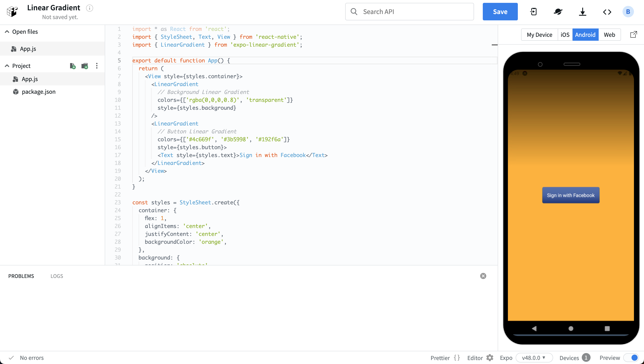The image size is (644, 364).
Task: Open the embed code view
Action: pos(607,12)
